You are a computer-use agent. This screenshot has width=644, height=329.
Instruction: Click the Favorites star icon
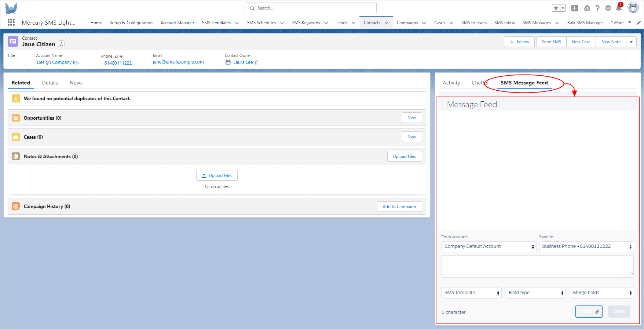pos(556,8)
